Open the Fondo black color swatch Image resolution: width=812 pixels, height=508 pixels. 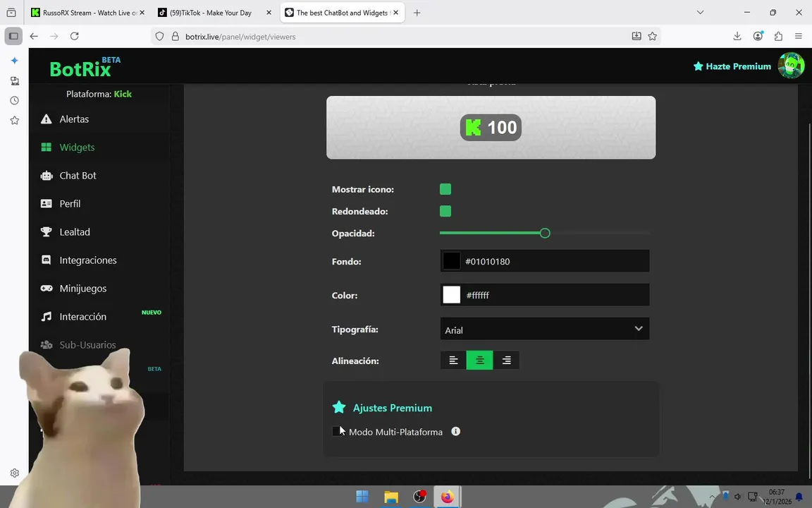pos(451,261)
